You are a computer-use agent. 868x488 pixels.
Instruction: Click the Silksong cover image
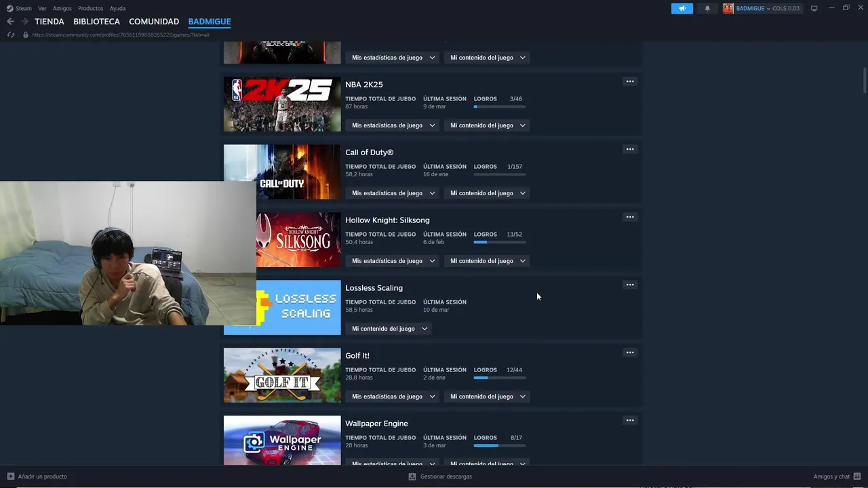pyautogui.click(x=298, y=240)
